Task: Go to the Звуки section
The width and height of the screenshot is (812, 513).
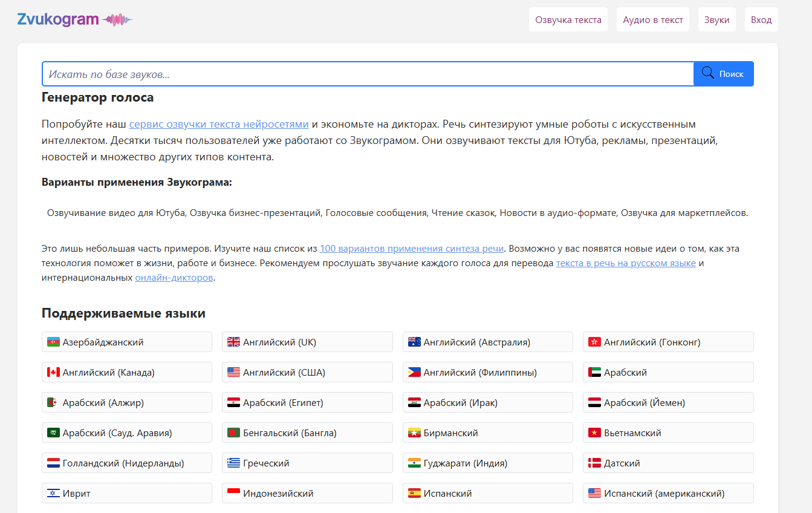Action: [716, 19]
